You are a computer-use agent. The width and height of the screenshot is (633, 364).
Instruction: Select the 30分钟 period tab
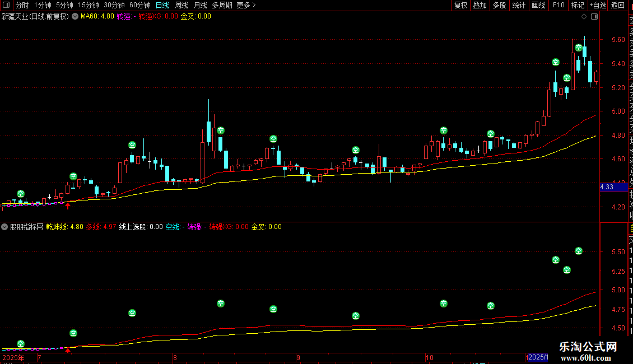pyautogui.click(x=114, y=5)
